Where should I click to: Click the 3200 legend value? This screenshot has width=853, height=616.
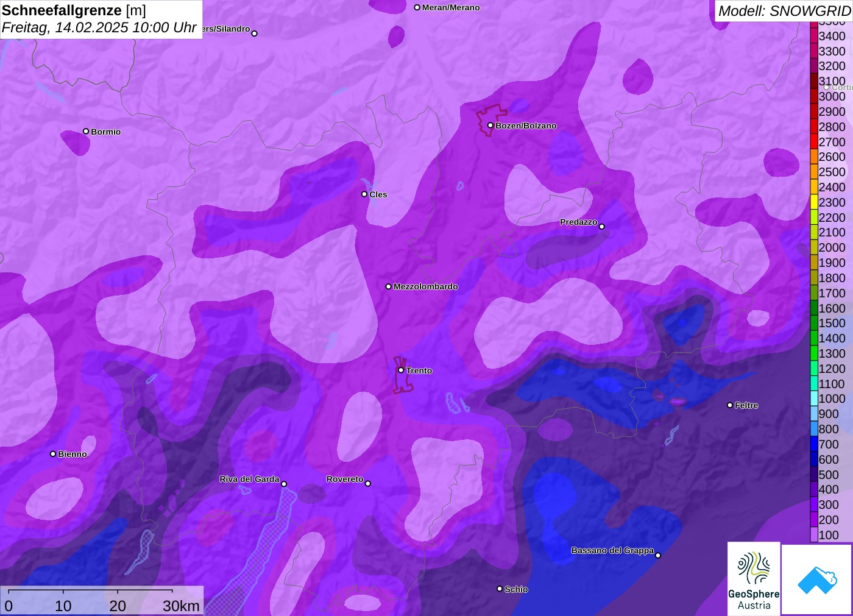coord(832,66)
